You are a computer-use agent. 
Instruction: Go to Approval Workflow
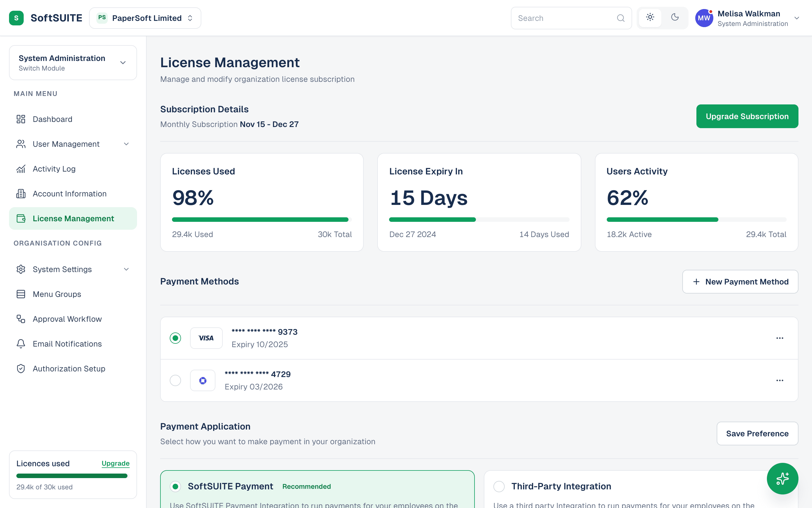coord(73,319)
